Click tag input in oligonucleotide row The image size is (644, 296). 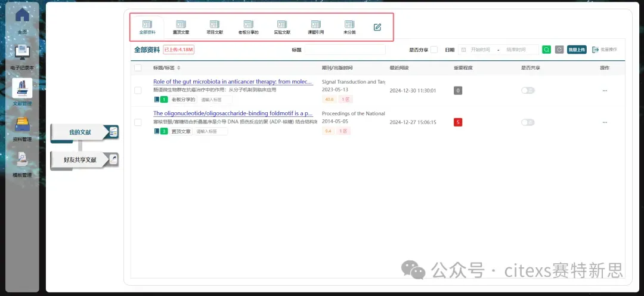(x=211, y=131)
